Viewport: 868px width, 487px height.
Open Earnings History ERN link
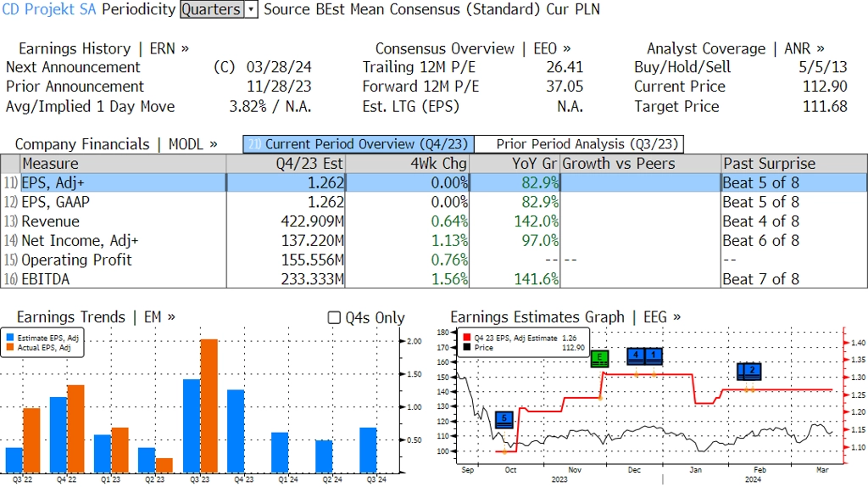click(103, 48)
